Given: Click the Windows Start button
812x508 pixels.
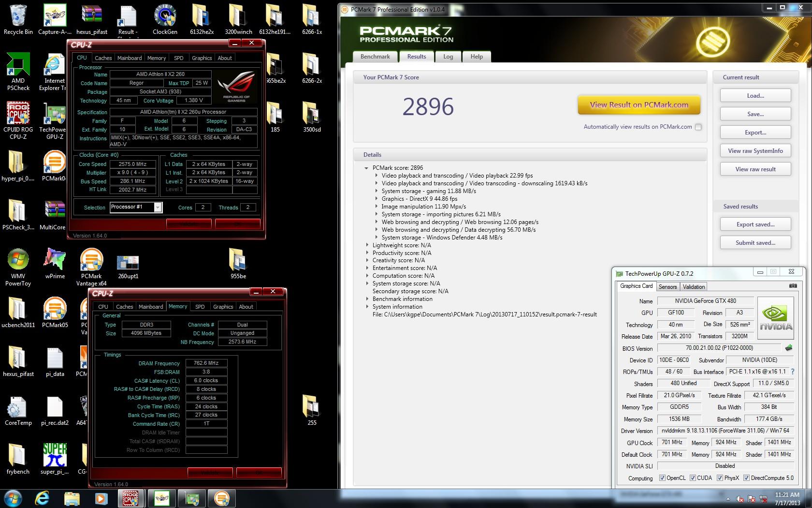Looking at the screenshot, I should point(13,498).
